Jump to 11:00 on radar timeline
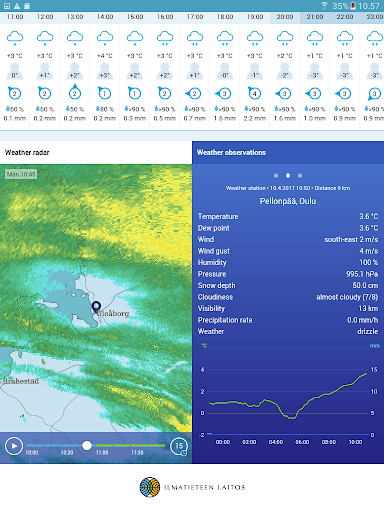 [102, 452]
